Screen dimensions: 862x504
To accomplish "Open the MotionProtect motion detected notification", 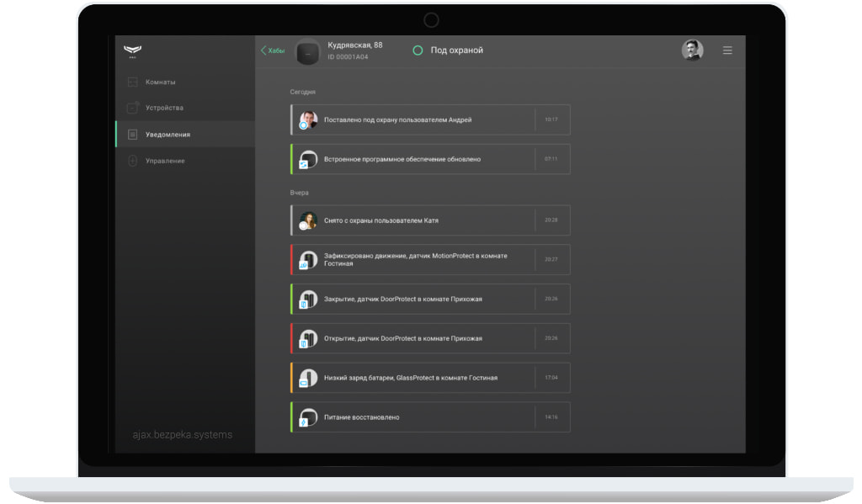I will [x=430, y=259].
